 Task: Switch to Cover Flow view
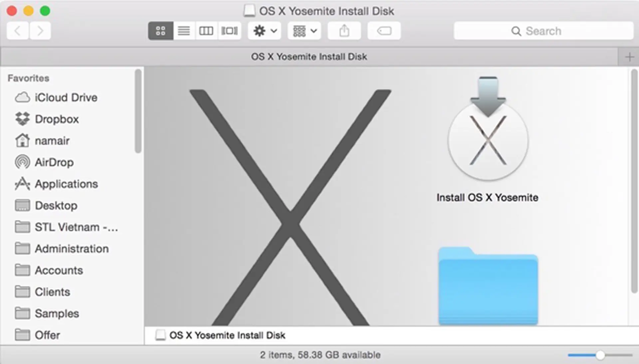pyautogui.click(x=229, y=31)
